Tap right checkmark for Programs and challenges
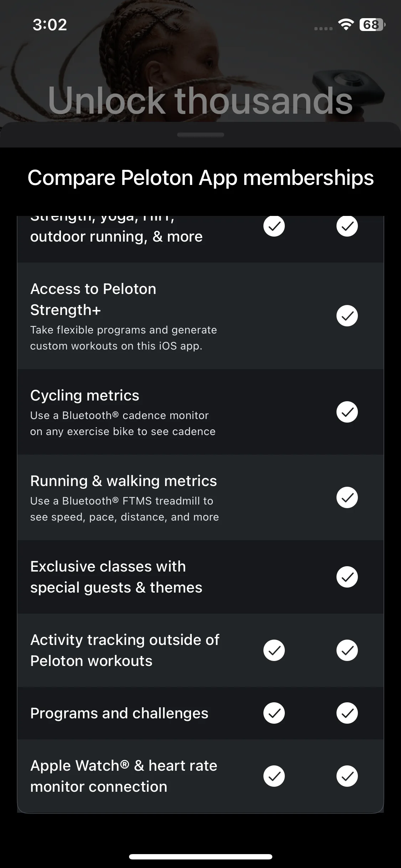Image resolution: width=401 pixels, height=868 pixels. pos(347,713)
